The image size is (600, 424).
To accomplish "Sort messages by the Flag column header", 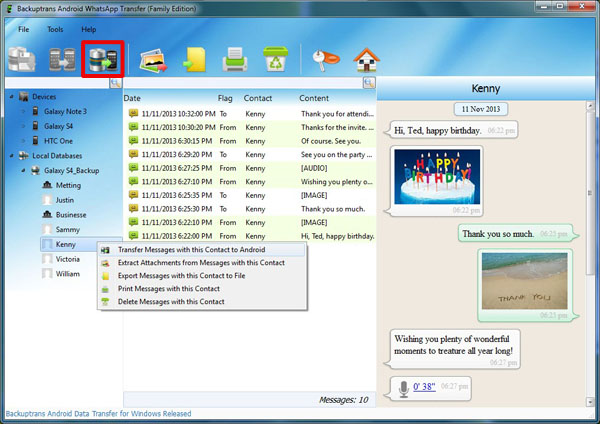I will coord(225,98).
